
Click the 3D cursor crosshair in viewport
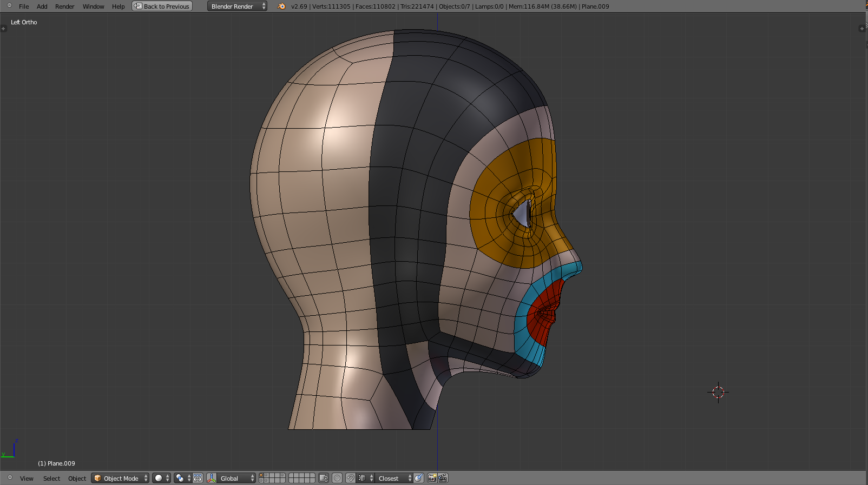[x=718, y=393]
